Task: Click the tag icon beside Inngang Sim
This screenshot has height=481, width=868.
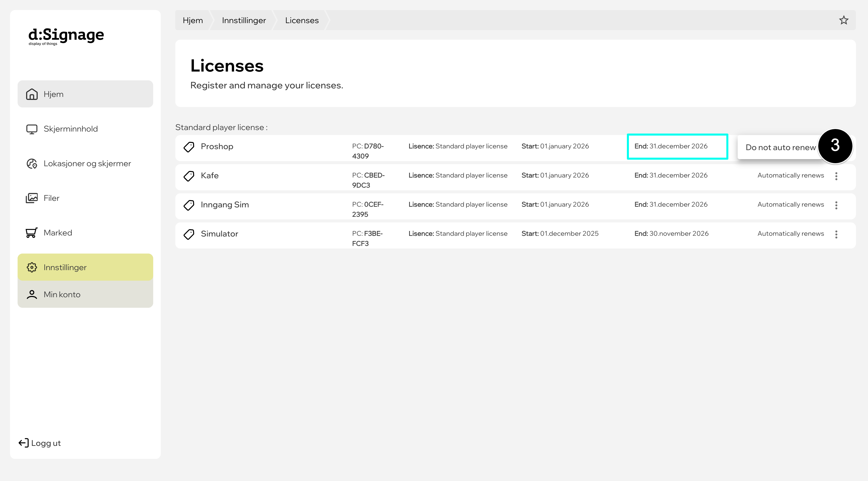Action: pyautogui.click(x=189, y=205)
